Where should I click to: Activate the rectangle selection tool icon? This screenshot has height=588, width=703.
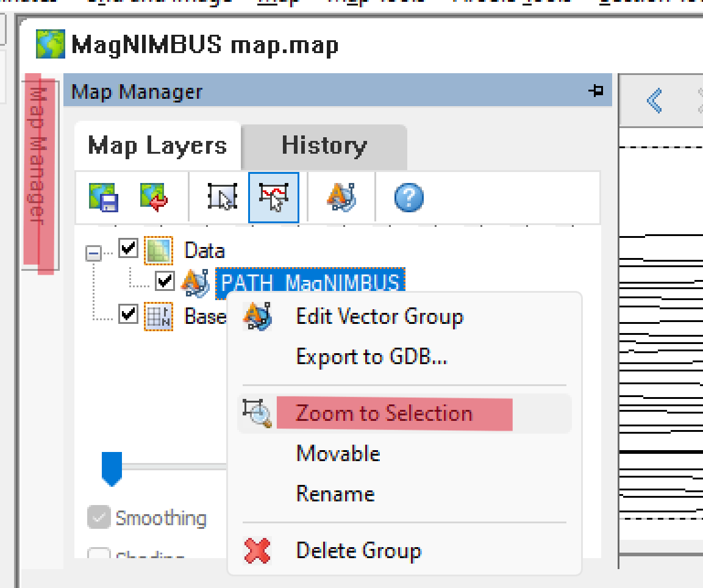coord(222,196)
